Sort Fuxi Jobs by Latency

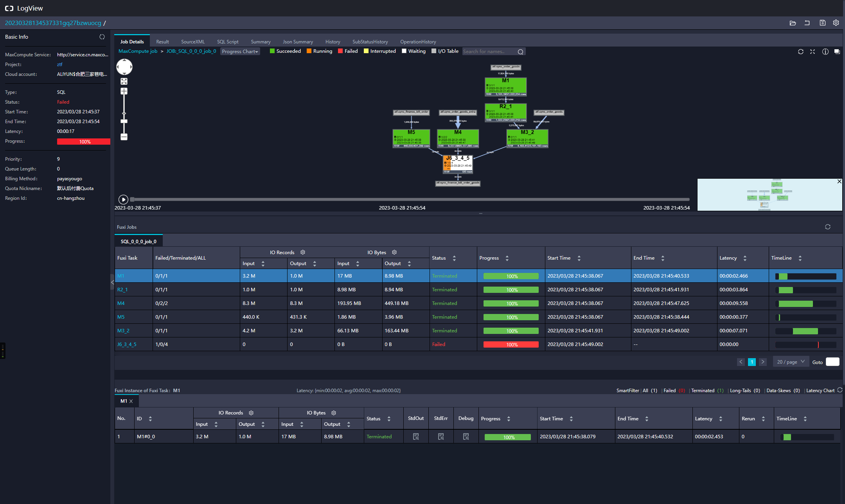coord(745,258)
